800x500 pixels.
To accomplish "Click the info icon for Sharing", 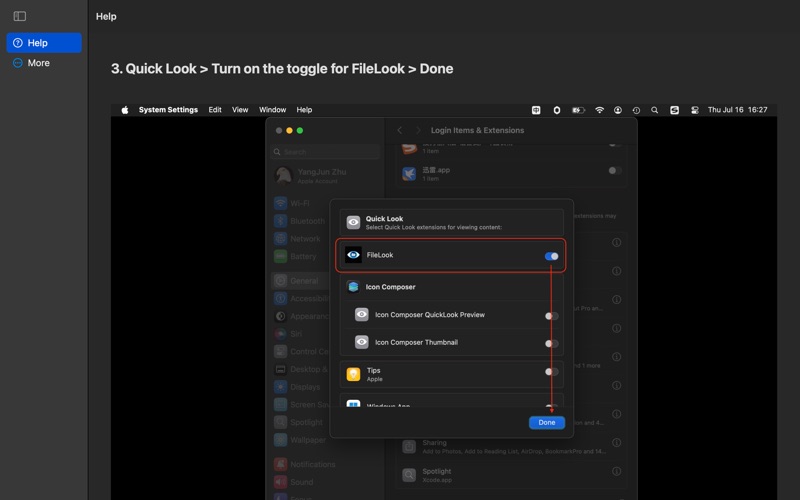I will [x=616, y=442].
